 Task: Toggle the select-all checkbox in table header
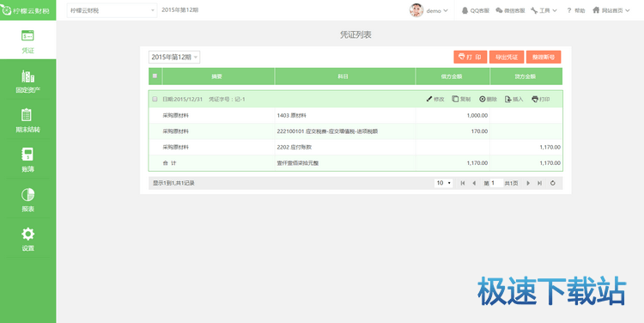point(155,76)
